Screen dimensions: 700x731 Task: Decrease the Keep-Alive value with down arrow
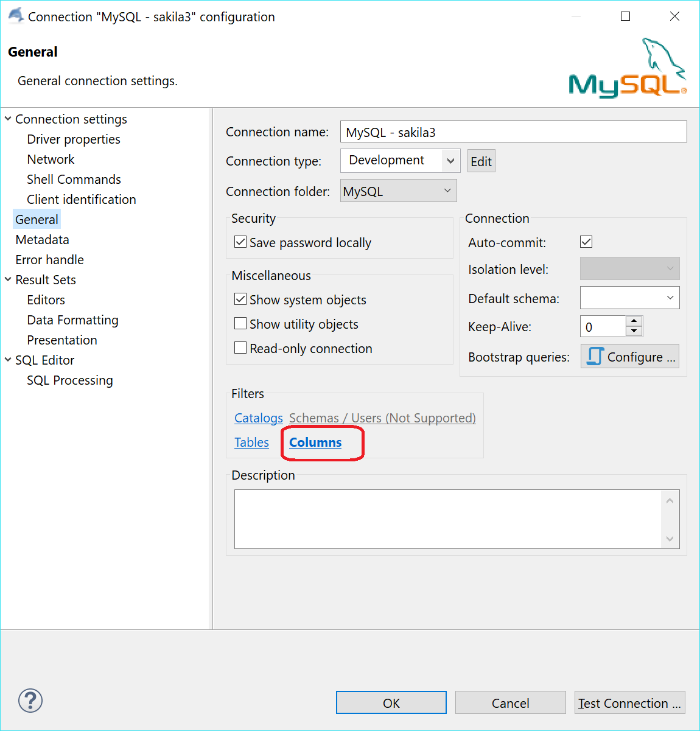coord(634,332)
